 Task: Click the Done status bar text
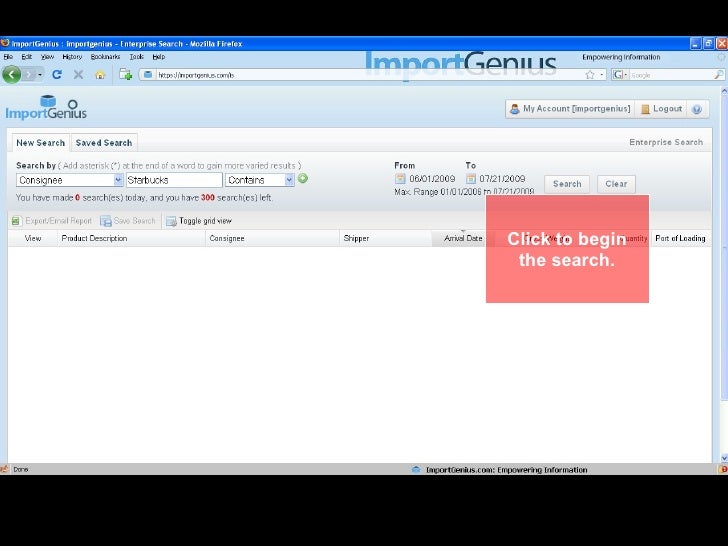[x=20, y=469]
